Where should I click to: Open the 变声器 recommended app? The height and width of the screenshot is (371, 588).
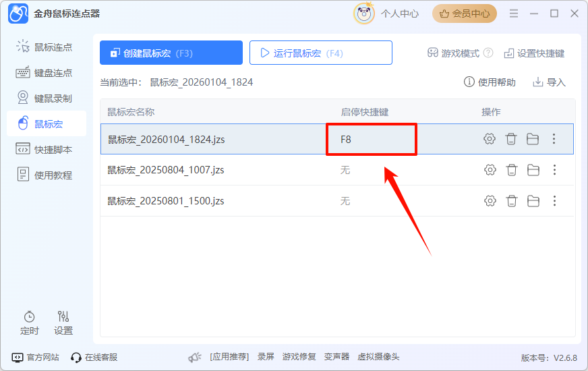(336, 357)
